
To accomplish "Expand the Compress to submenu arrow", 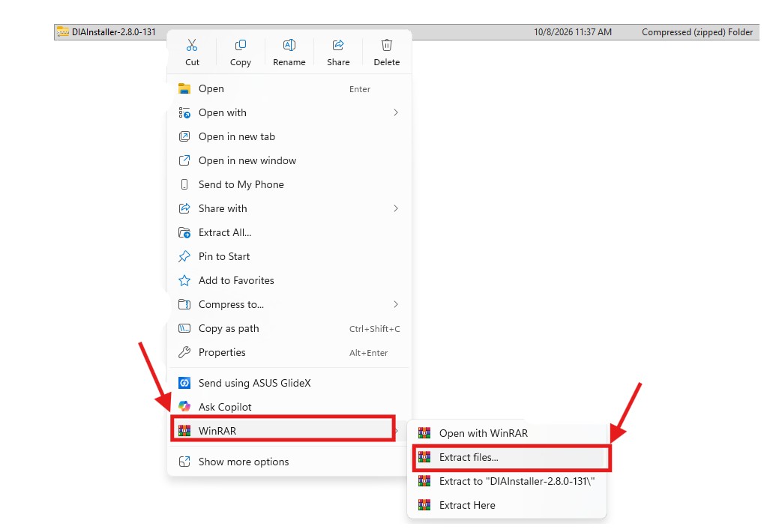I will point(396,304).
